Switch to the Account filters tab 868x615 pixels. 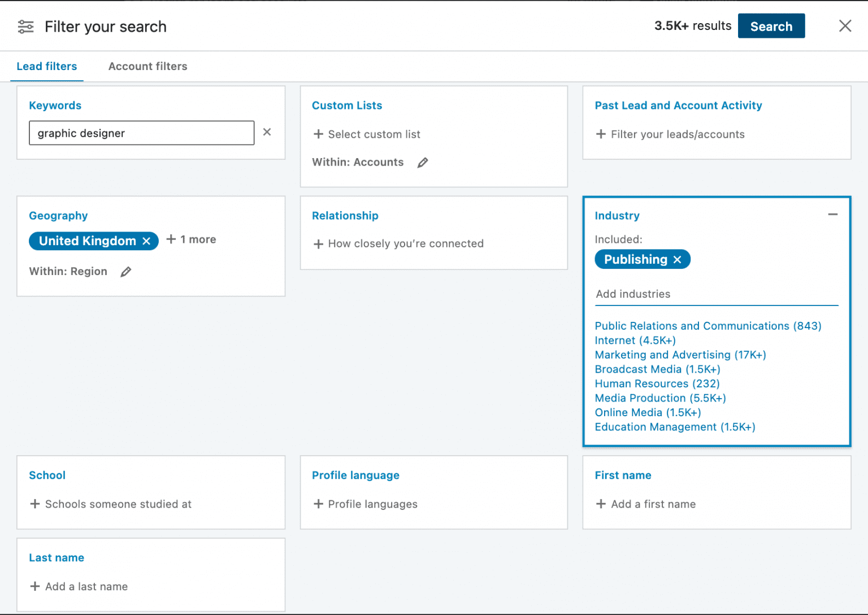coord(147,67)
